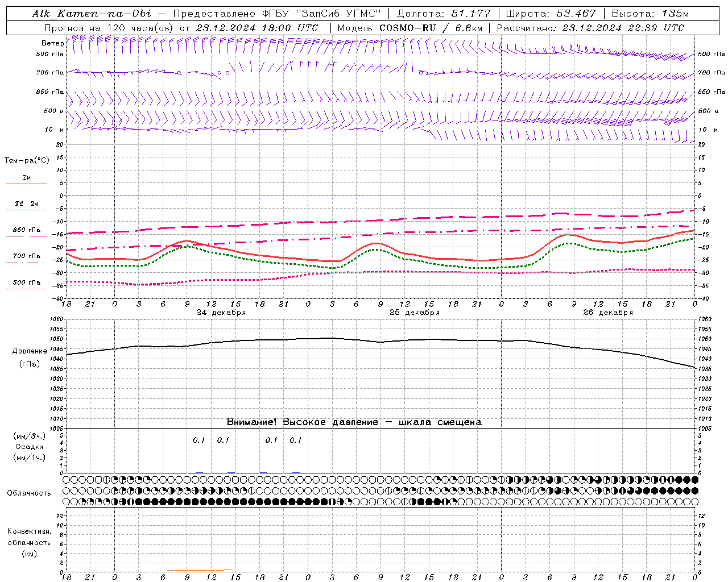This screenshot has width=728, height=582.
Task: Click the 850 гПа temperature legend entry
Action: point(27,230)
